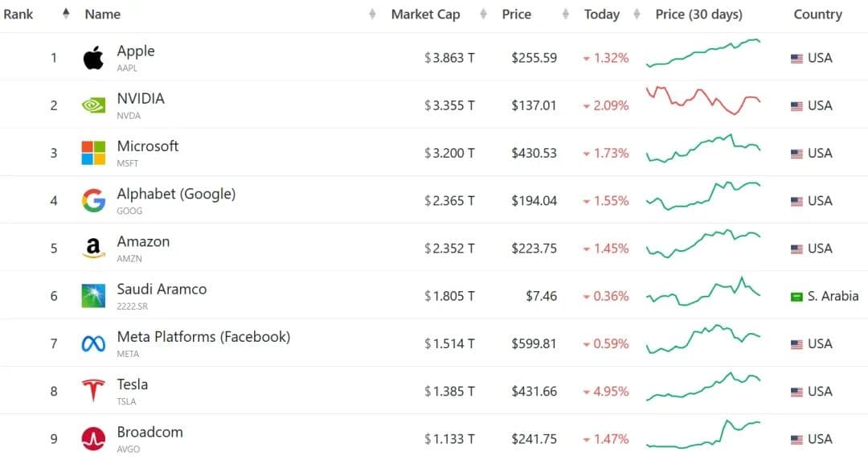The width and height of the screenshot is (868, 460).
Task: Click the Tesla logo icon
Action: 93,392
